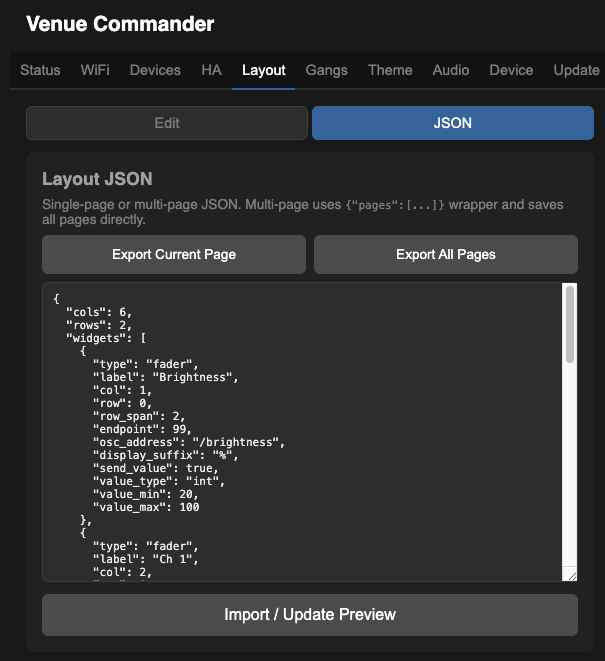This screenshot has width=605, height=661.
Task: Click the "cols": 6 line
Action: tap(99, 312)
